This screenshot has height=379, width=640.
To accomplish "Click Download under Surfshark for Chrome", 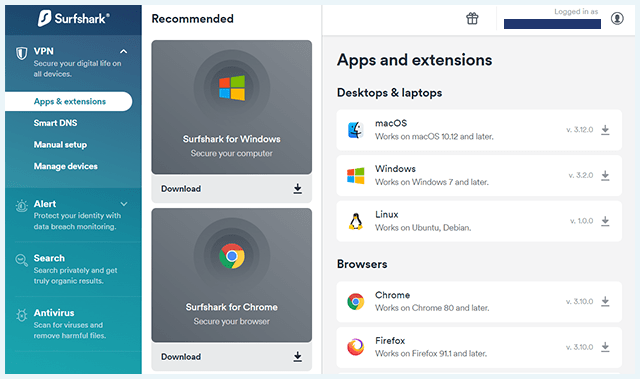I will [181, 357].
